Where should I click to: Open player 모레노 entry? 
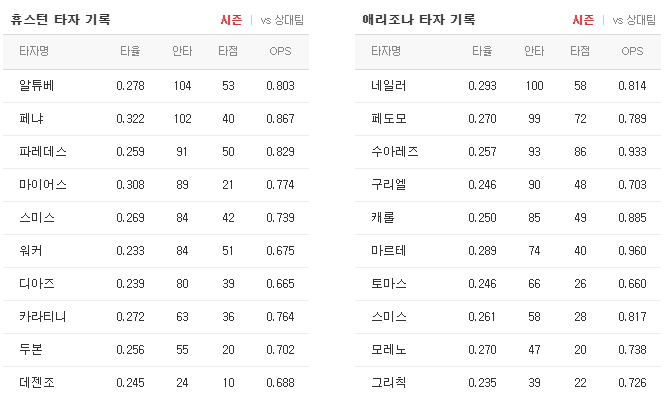[x=388, y=350]
